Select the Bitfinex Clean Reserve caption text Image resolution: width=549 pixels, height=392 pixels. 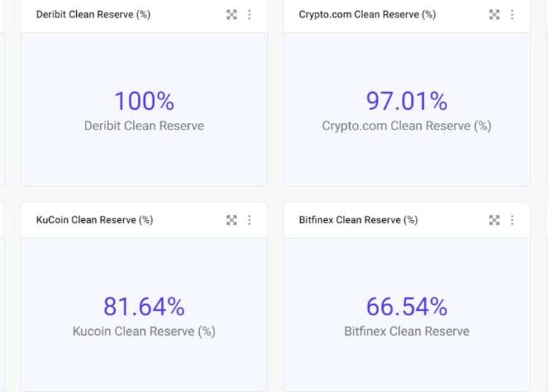tap(407, 331)
